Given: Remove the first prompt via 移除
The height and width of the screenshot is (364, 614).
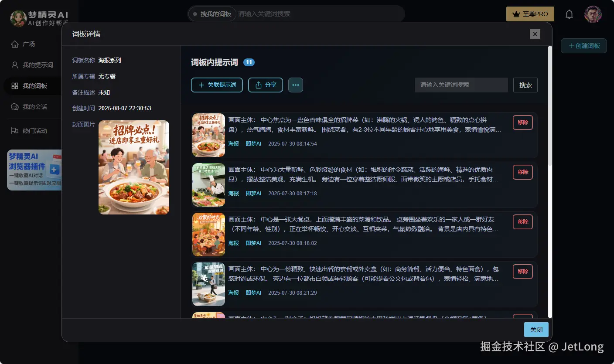Looking at the screenshot, I should 522,122.
